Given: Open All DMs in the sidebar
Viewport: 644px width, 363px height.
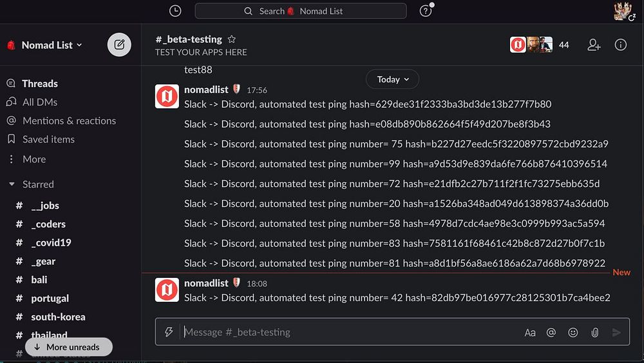Looking at the screenshot, I should coord(40,102).
